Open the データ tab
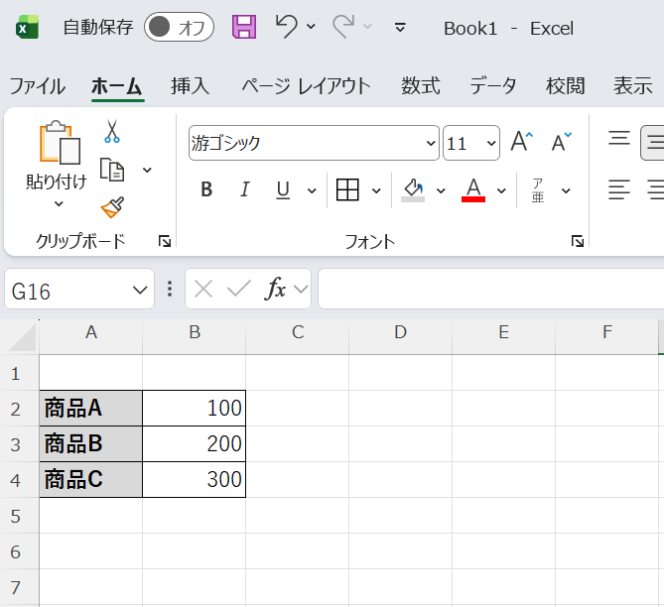Viewport: 664px width, 607px height. pos(493,86)
